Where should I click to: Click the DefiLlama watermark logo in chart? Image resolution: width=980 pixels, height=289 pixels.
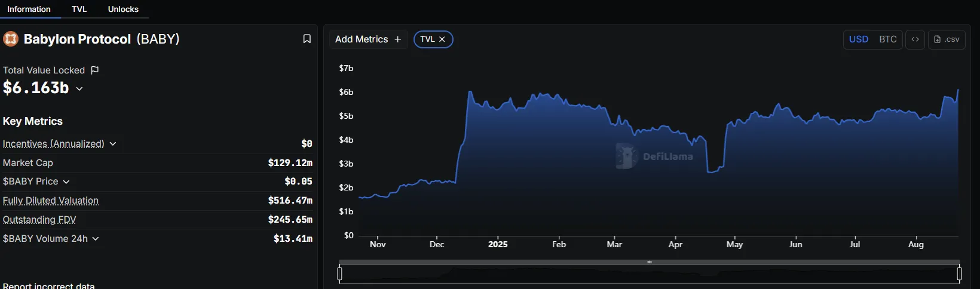pyautogui.click(x=624, y=156)
